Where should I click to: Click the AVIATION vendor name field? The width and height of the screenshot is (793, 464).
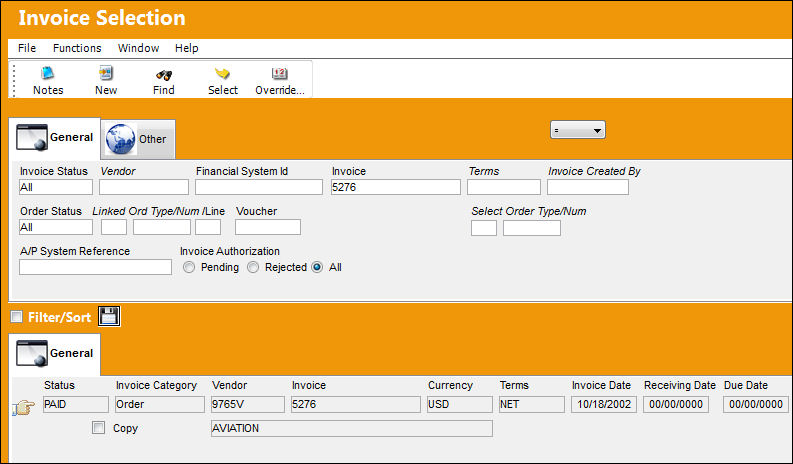tap(352, 428)
